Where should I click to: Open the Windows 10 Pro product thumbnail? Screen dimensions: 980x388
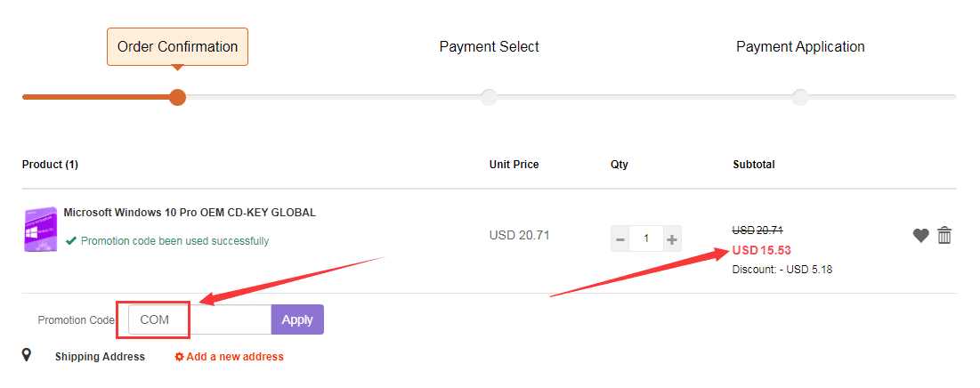click(x=40, y=230)
